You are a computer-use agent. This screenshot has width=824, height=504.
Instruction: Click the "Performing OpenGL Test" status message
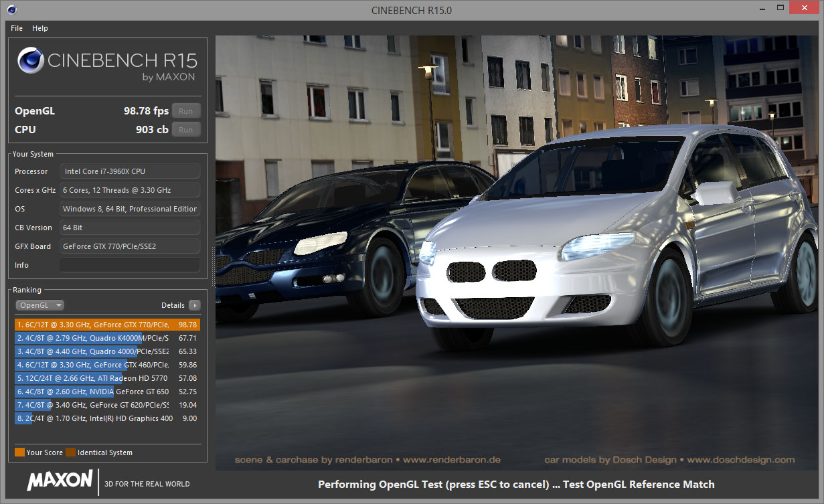click(x=516, y=484)
